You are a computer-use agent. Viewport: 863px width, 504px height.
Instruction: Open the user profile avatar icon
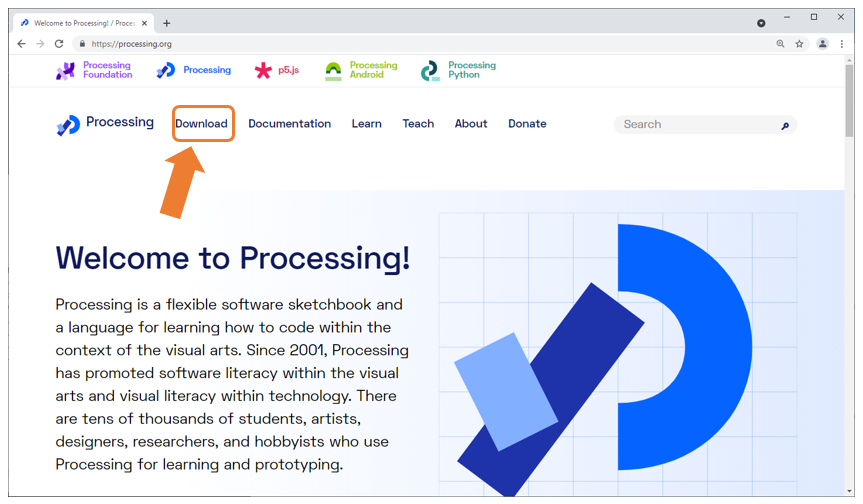click(822, 43)
